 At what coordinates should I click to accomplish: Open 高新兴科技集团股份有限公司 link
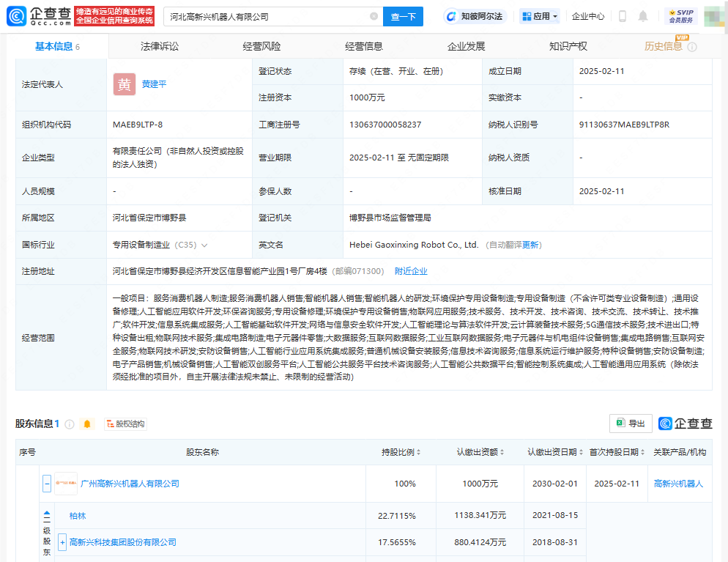click(122, 542)
